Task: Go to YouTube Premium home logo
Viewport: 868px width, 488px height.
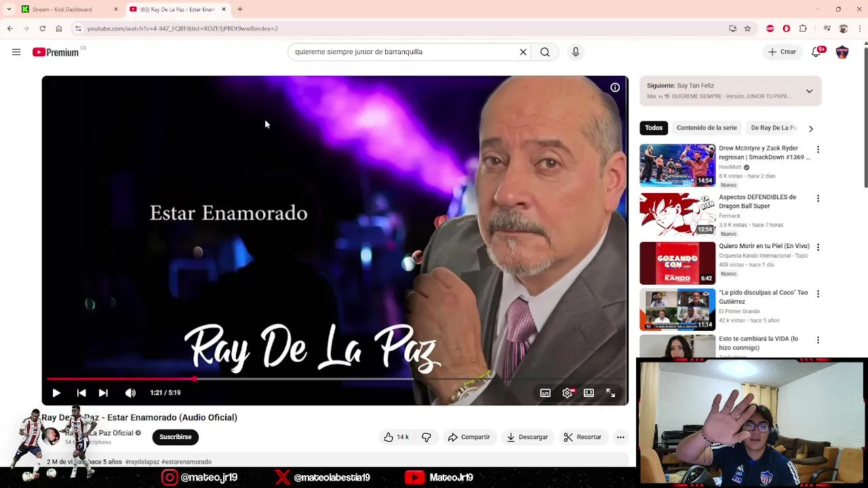Action: [56, 52]
